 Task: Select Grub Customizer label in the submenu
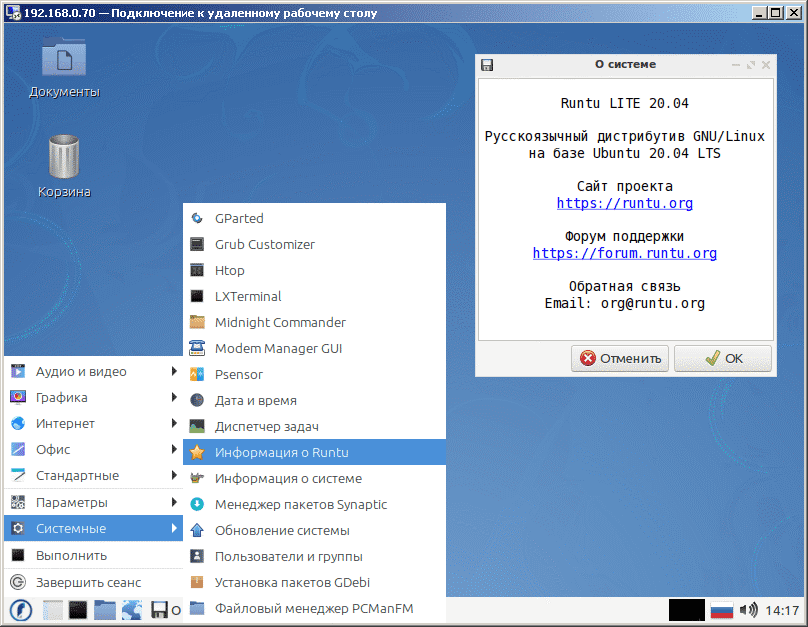(265, 244)
